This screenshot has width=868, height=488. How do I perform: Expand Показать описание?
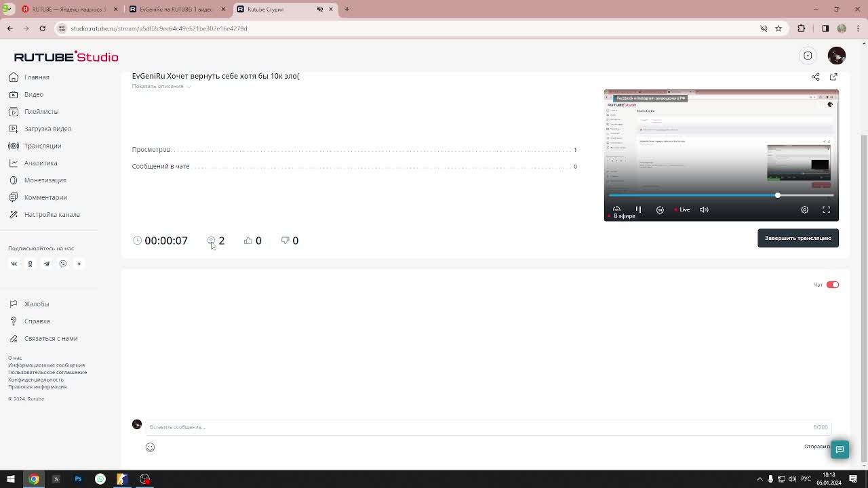[161, 86]
